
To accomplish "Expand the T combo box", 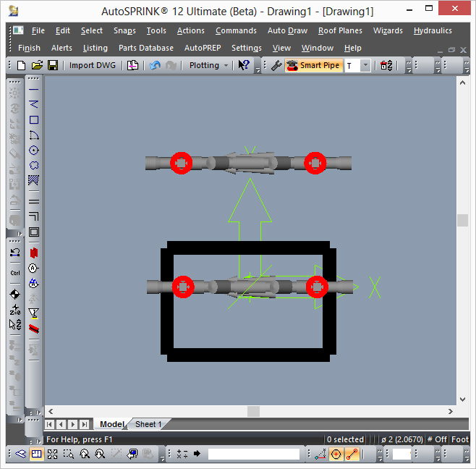I will [x=365, y=65].
